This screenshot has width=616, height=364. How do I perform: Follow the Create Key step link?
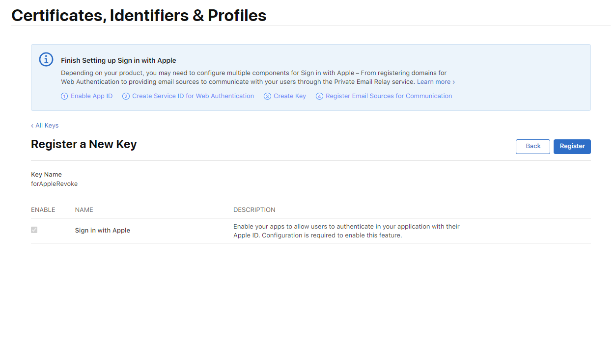coord(290,96)
